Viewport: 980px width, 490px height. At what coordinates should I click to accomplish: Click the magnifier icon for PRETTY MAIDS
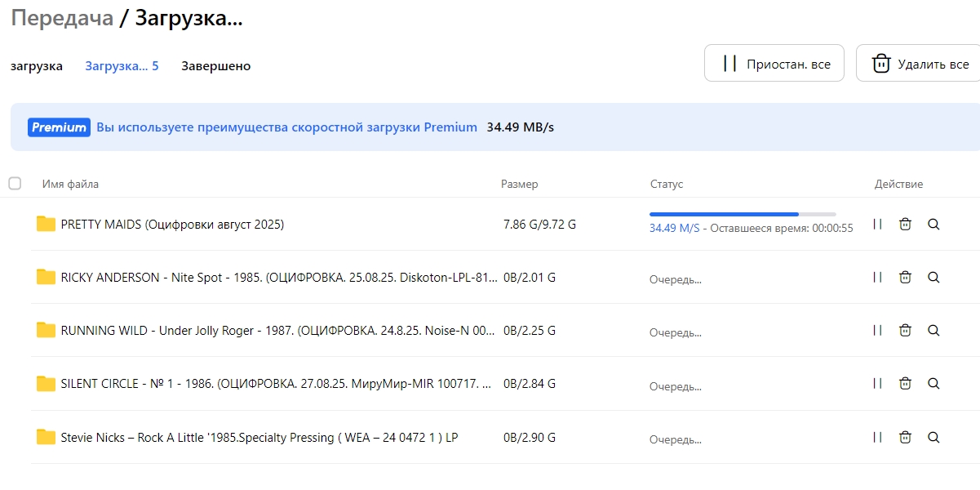pyautogui.click(x=933, y=224)
